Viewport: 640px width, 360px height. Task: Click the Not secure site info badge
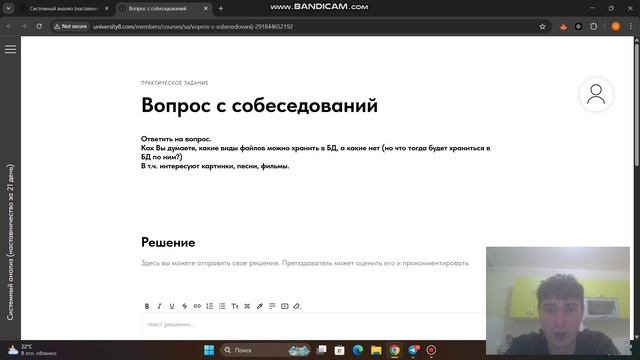pos(71,27)
